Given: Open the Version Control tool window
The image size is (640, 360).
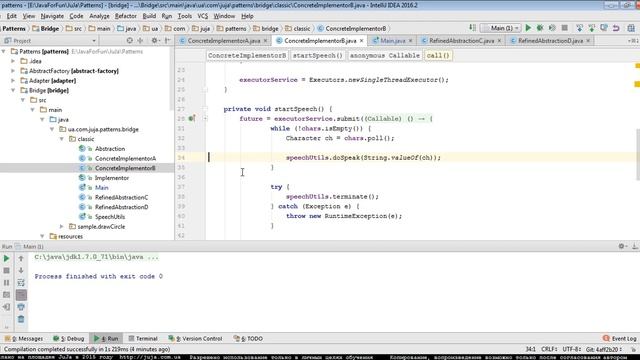Looking at the screenshot, I should tap(196, 338).
